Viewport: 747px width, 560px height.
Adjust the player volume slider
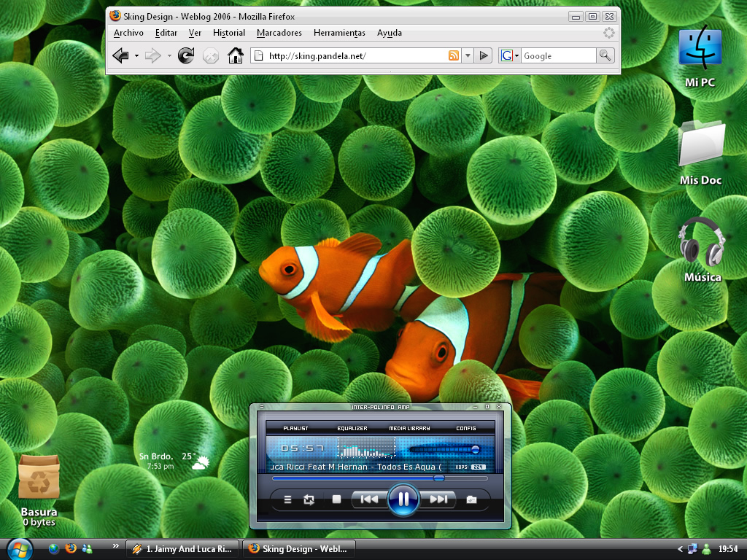click(x=444, y=449)
